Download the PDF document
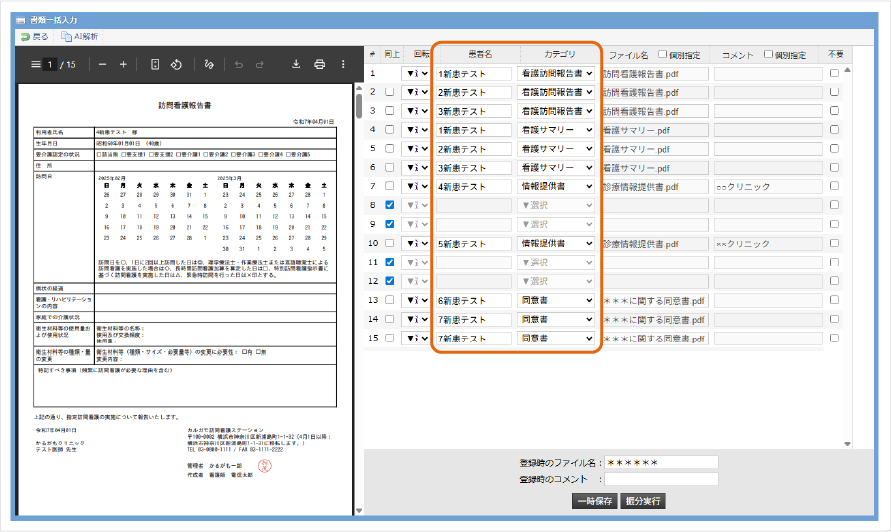This screenshot has width=891, height=532. tap(296, 65)
